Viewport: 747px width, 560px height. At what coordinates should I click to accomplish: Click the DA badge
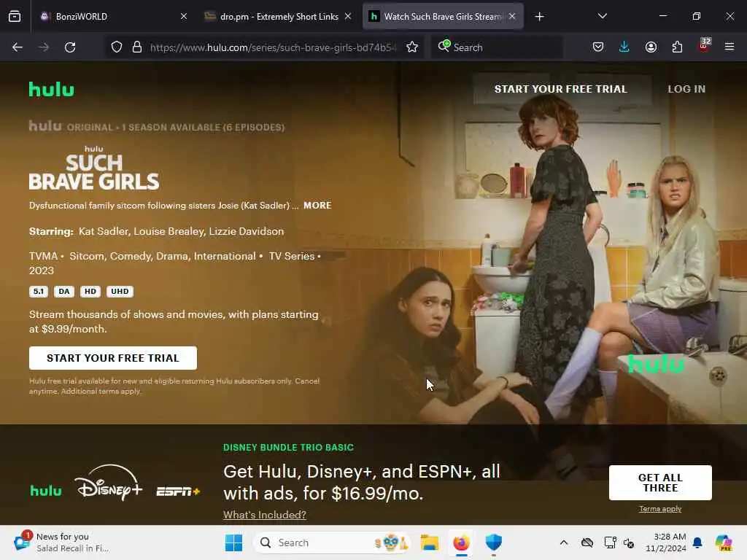pyautogui.click(x=64, y=292)
